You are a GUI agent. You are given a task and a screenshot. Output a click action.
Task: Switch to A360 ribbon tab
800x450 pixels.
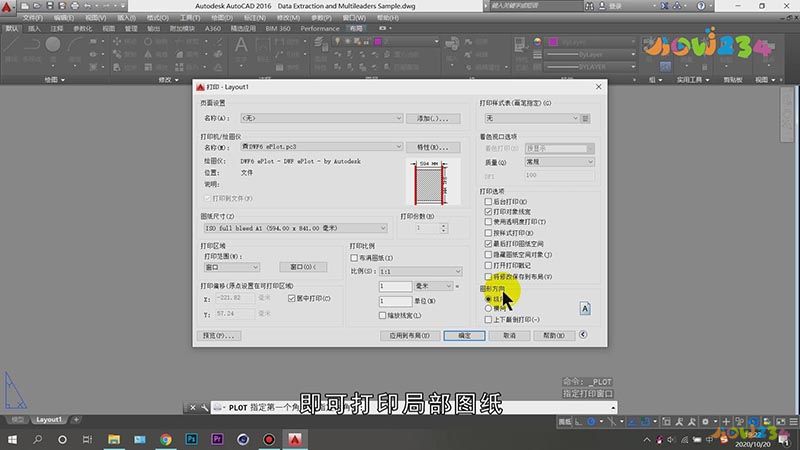[x=213, y=29]
